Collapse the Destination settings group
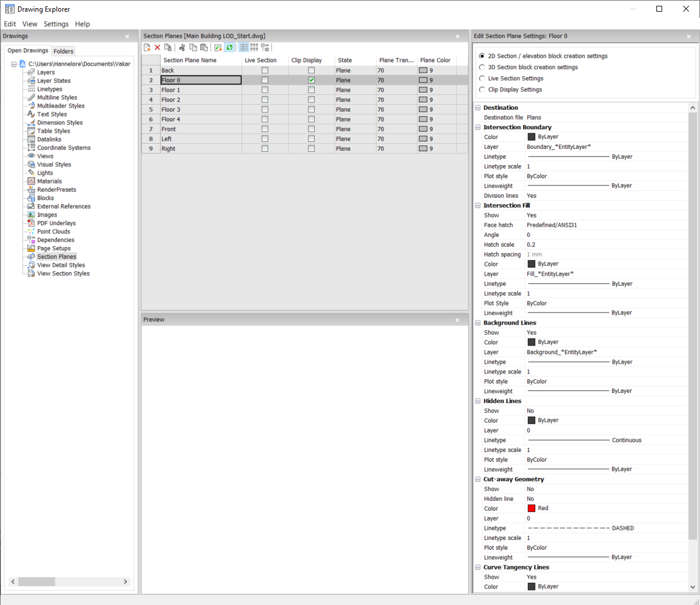This screenshot has height=605, width=700. point(477,107)
